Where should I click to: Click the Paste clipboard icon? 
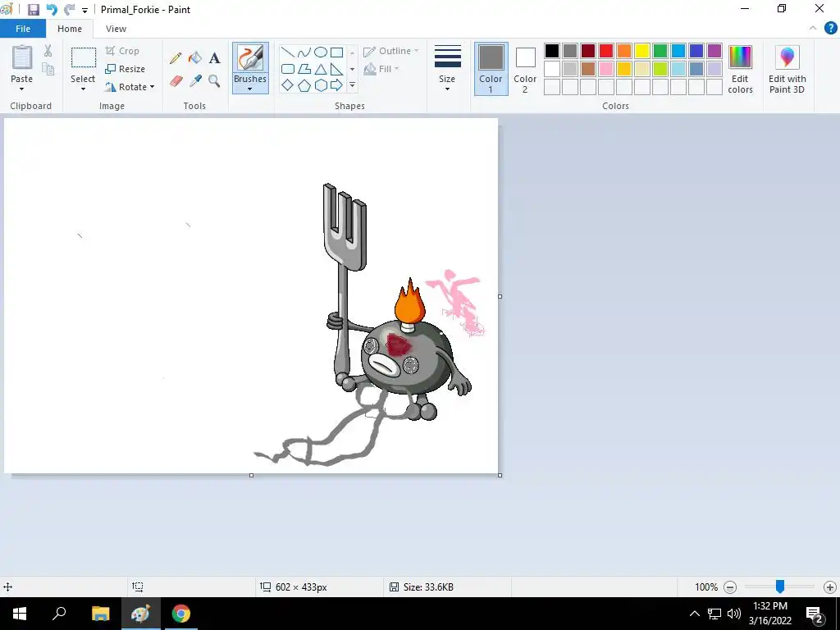22,57
